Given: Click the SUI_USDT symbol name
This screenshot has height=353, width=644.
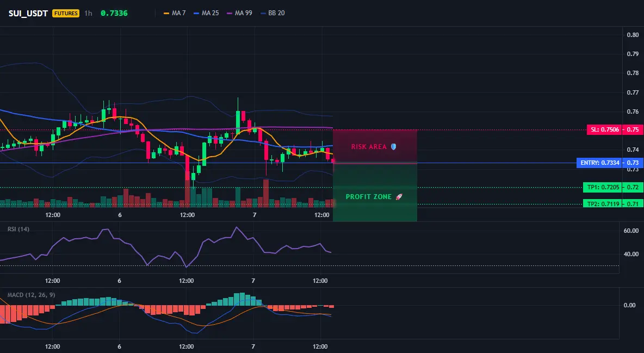Looking at the screenshot, I should click(x=28, y=13).
